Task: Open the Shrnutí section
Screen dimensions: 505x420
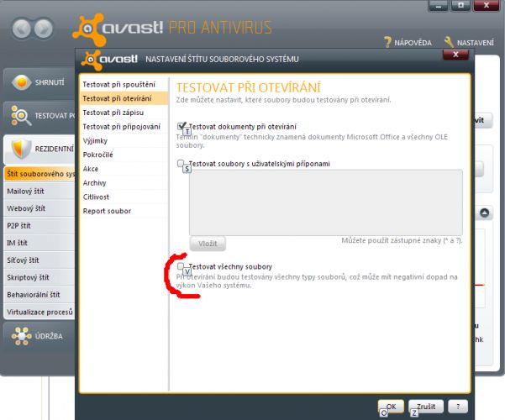Action: pos(39,82)
